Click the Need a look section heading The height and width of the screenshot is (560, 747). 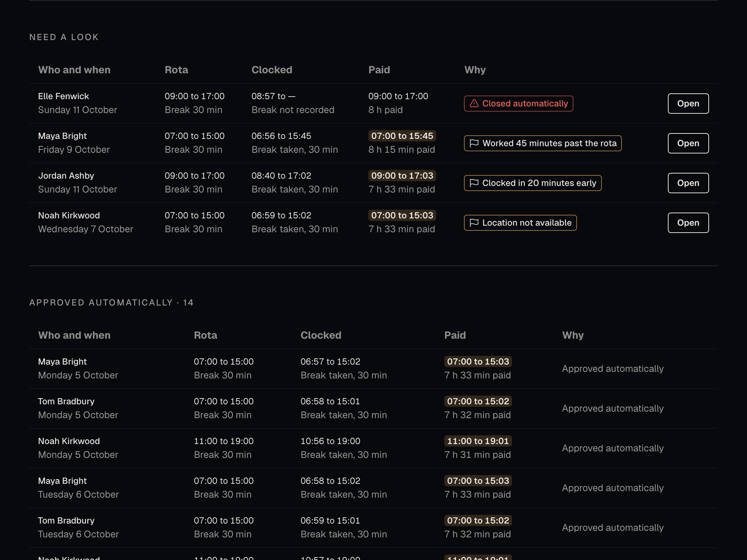click(x=64, y=37)
